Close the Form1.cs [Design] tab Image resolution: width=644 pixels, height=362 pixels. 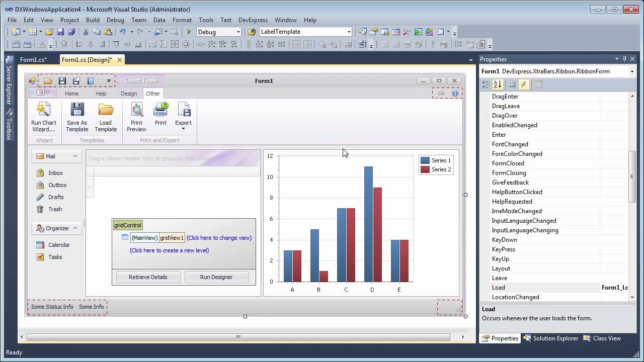point(120,60)
